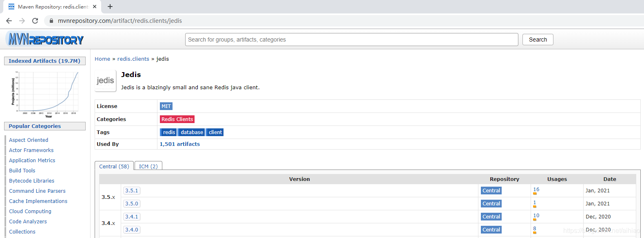This screenshot has height=238, width=644.
Task: Open the 10 usages link for 3.4.1
Action: (x=536, y=216)
